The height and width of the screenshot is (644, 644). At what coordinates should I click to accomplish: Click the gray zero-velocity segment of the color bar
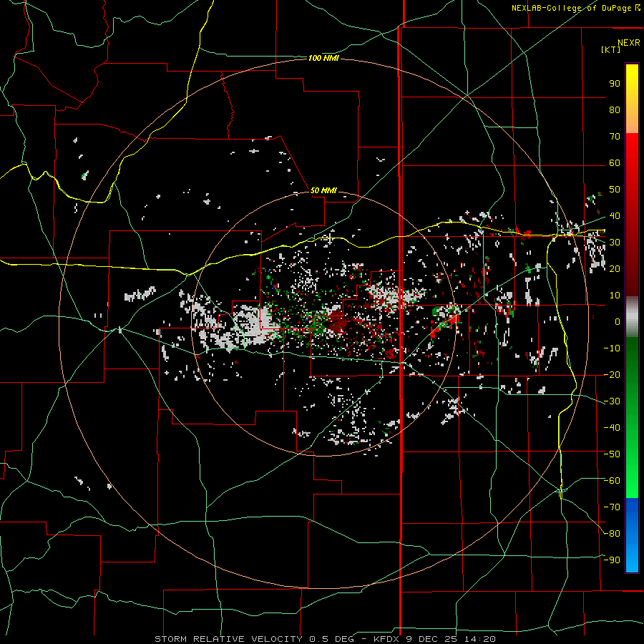click(632, 317)
